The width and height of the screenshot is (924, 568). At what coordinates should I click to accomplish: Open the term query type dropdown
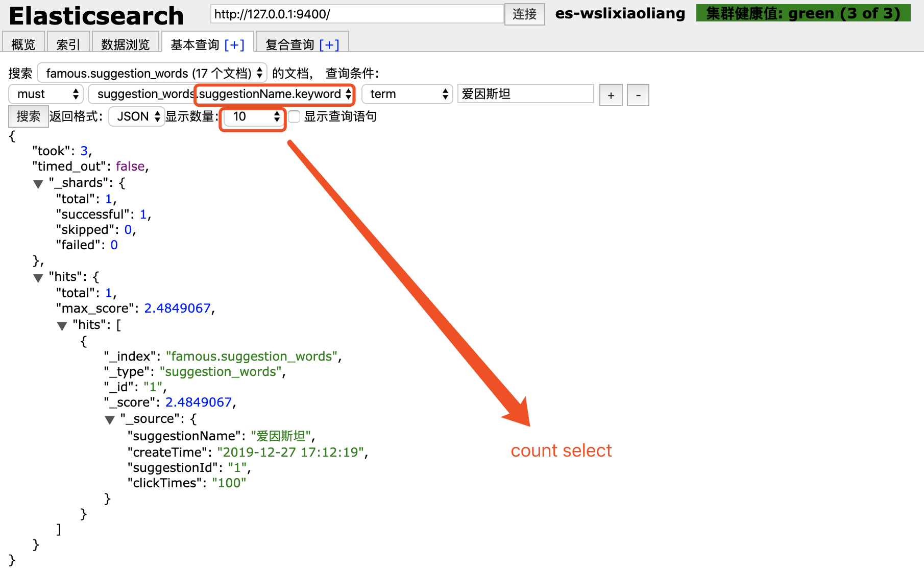pyautogui.click(x=407, y=94)
